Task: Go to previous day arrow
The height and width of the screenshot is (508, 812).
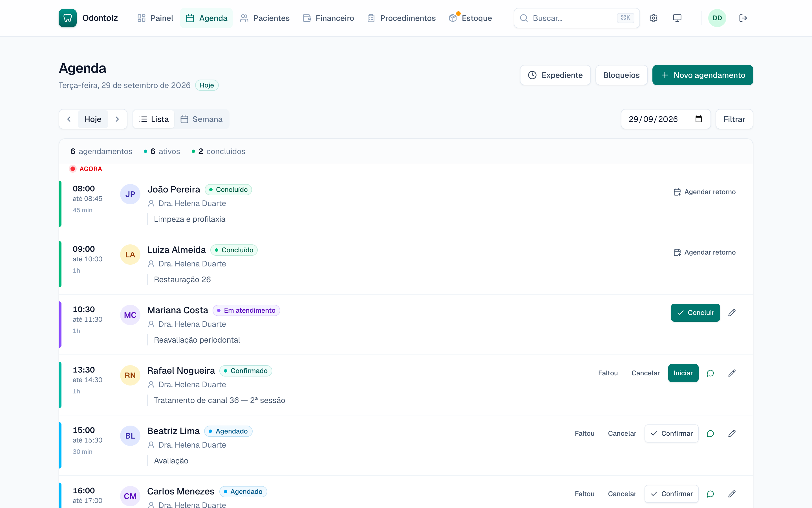Action: coord(69,119)
